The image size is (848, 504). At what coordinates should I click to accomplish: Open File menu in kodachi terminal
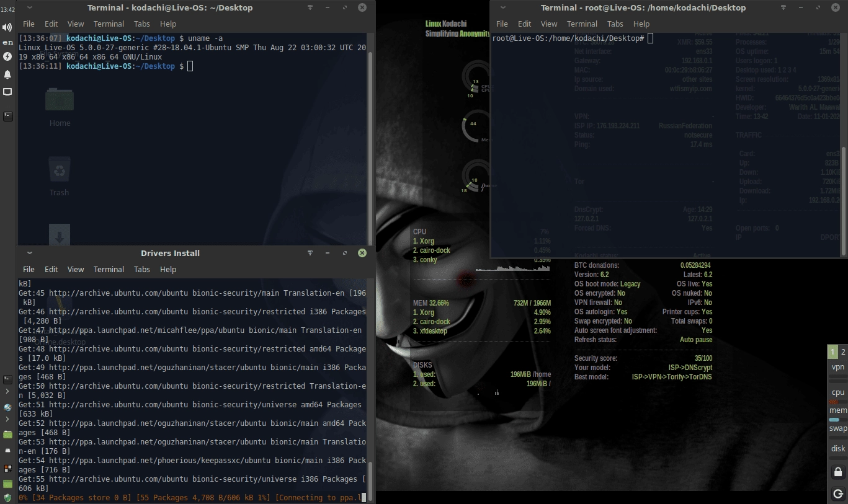[x=29, y=24]
